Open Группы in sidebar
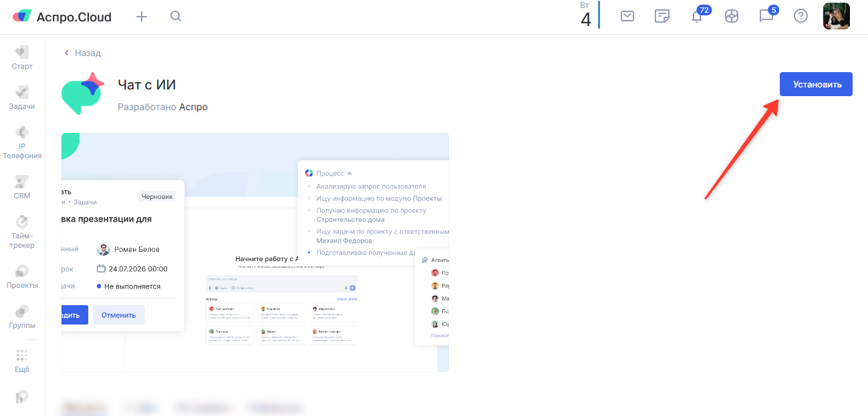Image resolution: width=868 pixels, height=416 pixels. [22, 317]
